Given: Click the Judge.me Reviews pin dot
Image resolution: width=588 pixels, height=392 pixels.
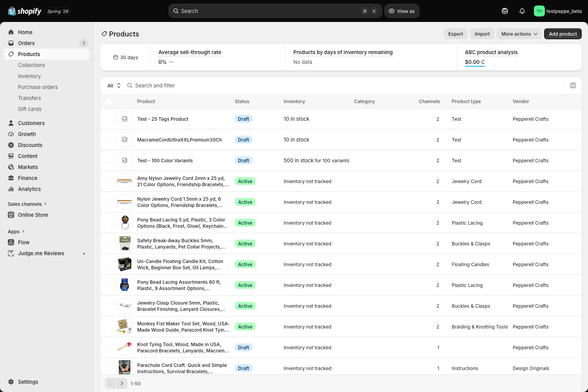Looking at the screenshot, I should pyautogui.click(x=84, y=254).
